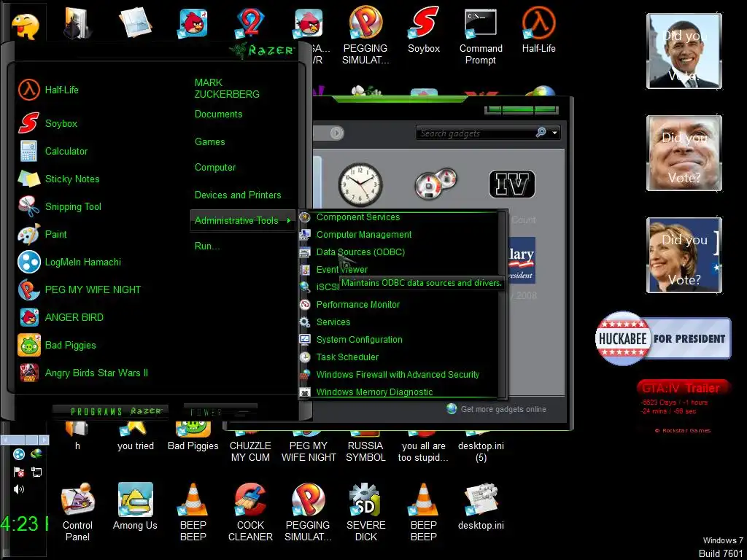The height and width of the screenshot is (560, 747).
Task: Open ANGER BIRD in start menu
Action: click(61, 317)
